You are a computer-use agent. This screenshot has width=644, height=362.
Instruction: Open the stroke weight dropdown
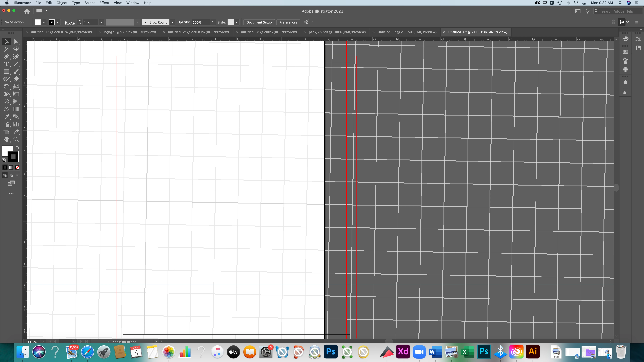click(x=101, y=22)
